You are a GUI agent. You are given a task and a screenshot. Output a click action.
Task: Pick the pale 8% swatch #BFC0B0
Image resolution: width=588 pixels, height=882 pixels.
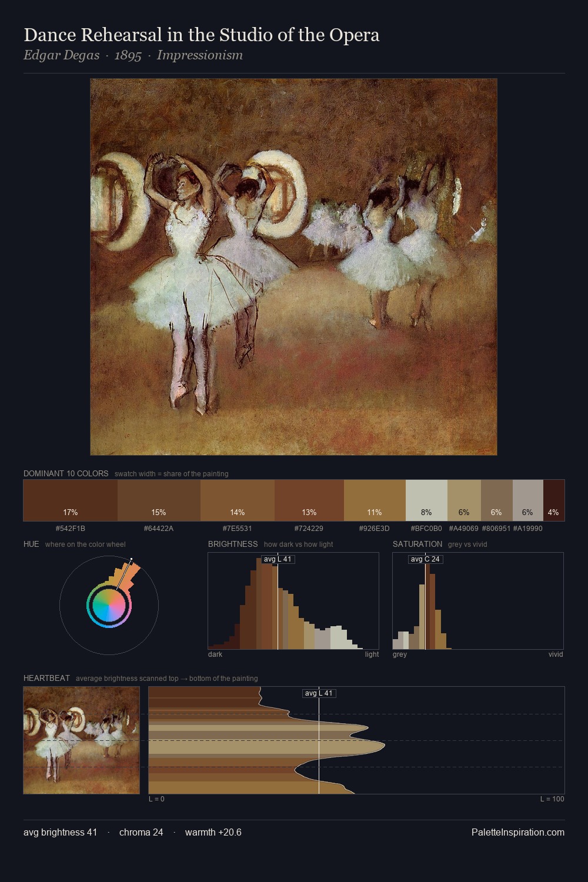(426, 500)
